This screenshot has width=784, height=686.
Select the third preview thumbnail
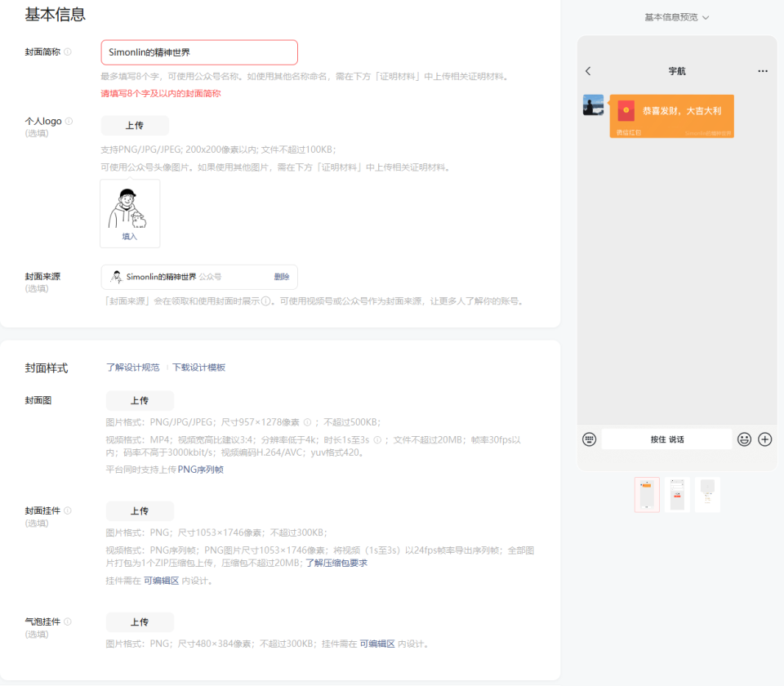(707, 495)
